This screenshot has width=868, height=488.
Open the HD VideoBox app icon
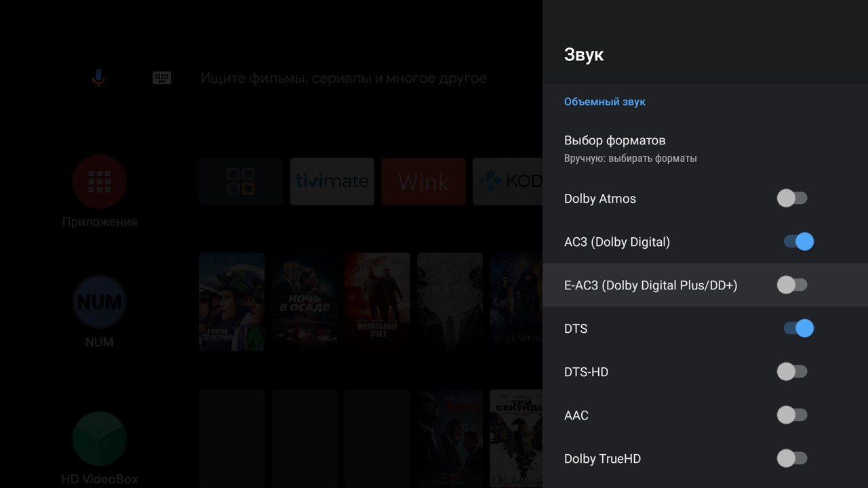tap(100, 439)
